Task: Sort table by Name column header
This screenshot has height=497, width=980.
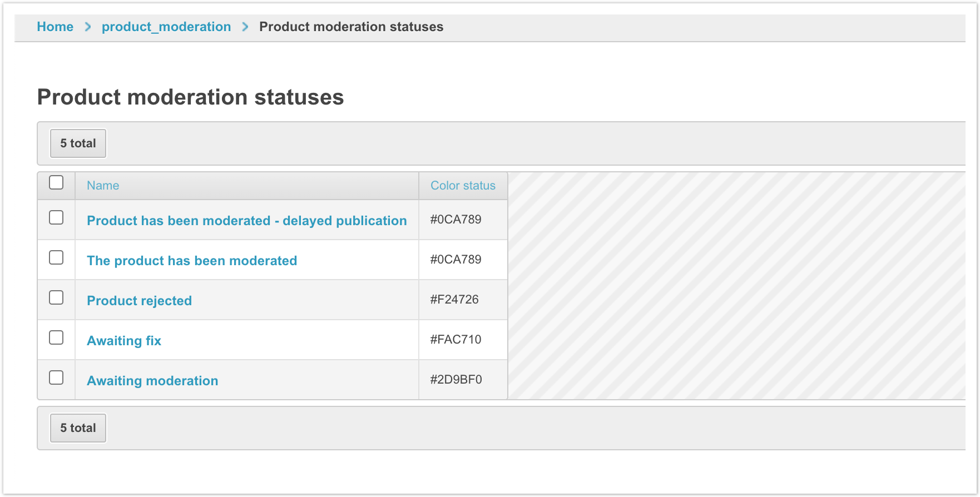Action: 103,186
